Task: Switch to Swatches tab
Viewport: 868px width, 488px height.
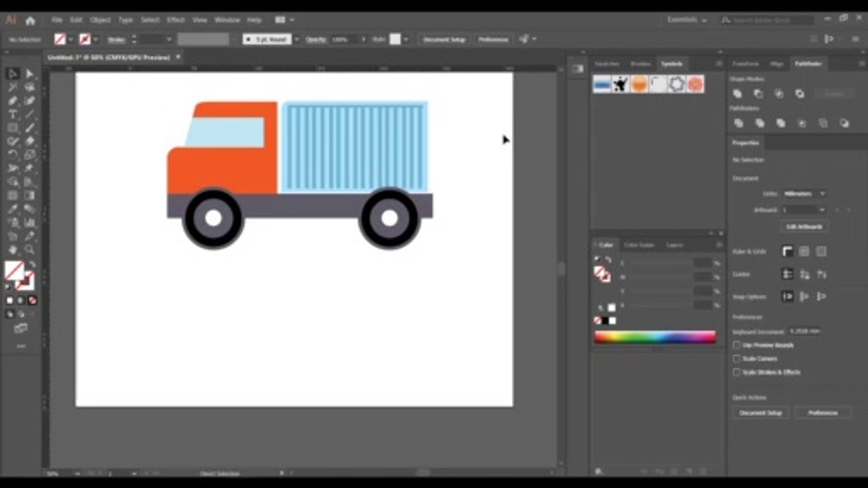Action: coord(607,64)
